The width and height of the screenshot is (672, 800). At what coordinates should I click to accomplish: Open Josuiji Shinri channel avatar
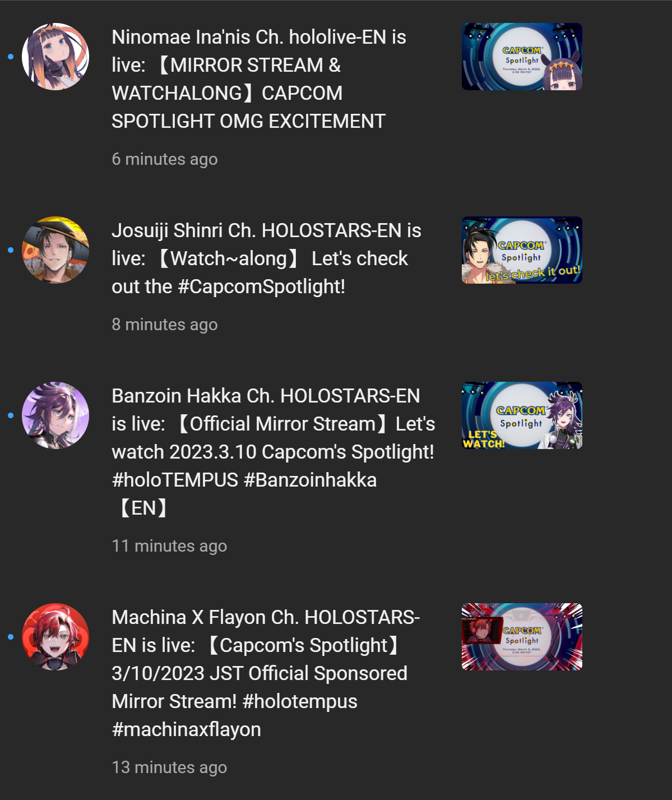pyautogui.click(x=55, y=250)
